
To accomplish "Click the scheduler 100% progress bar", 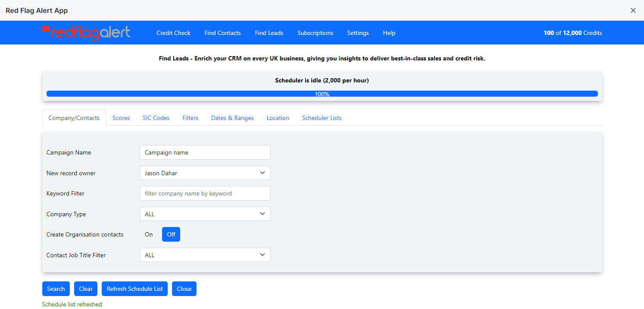I will coord(322,94).
